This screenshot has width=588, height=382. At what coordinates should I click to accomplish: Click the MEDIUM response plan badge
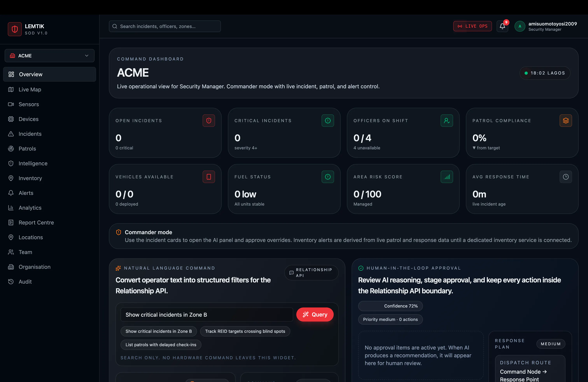551,344
